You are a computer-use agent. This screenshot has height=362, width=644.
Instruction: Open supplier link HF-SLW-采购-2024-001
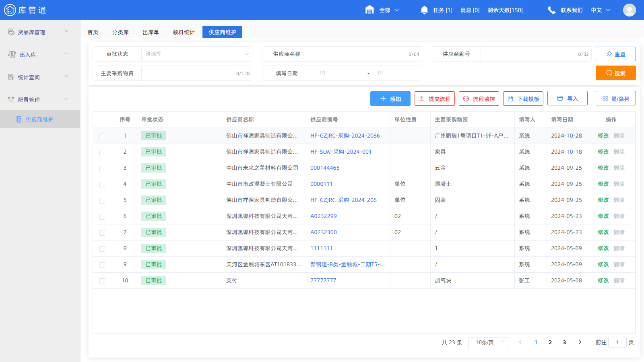tap(341, 152)
